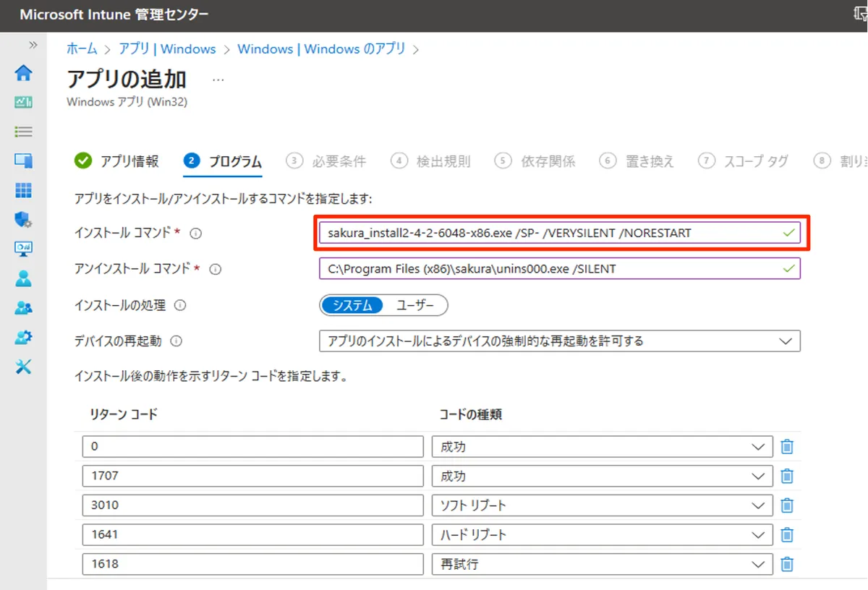Open code type dropdown for 1618
Viewport: 868px width, 590px height.
pos(600,564)
